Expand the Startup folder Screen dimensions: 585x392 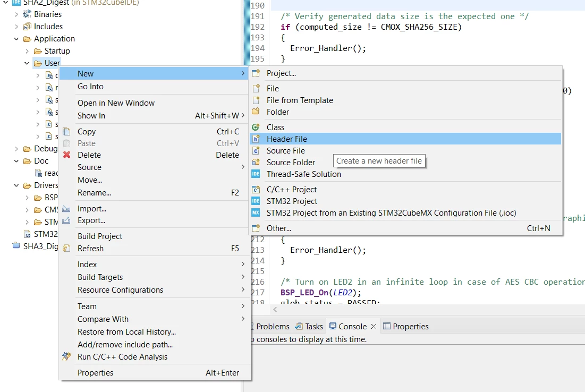pyautogui.click(x=27, y=51)
